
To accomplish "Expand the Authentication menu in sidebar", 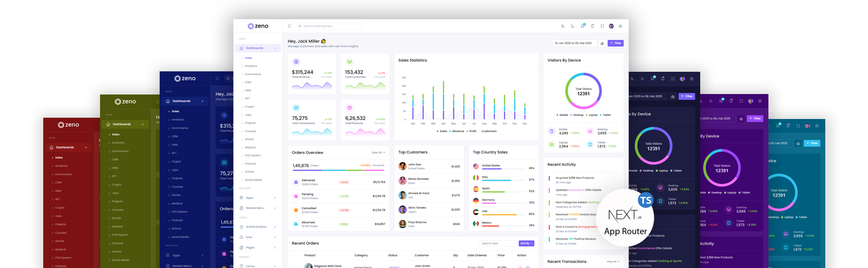I will tap(257, 227).
